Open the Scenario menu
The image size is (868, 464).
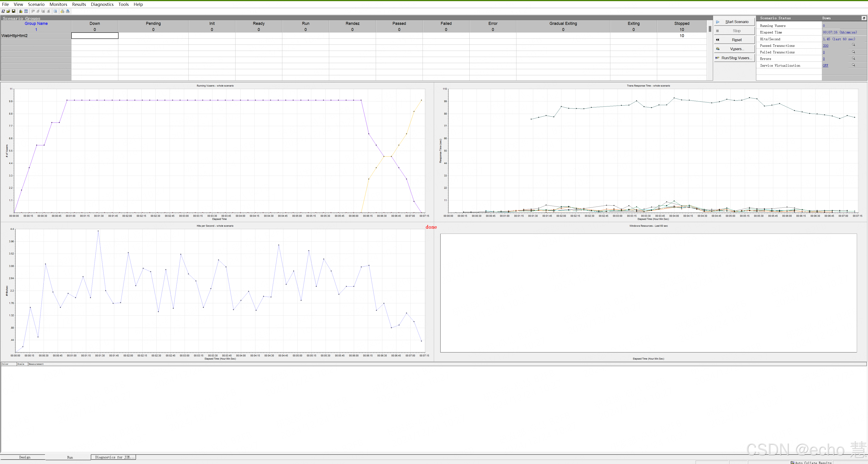click(36, 4)
